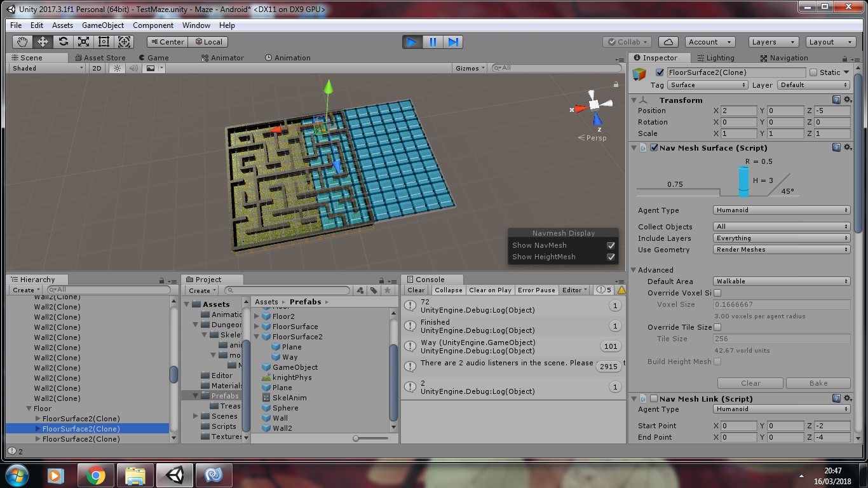Uncheck Show HeightMesh option
This screenshot has width=868, height=488.
click(x=611, y=257)
